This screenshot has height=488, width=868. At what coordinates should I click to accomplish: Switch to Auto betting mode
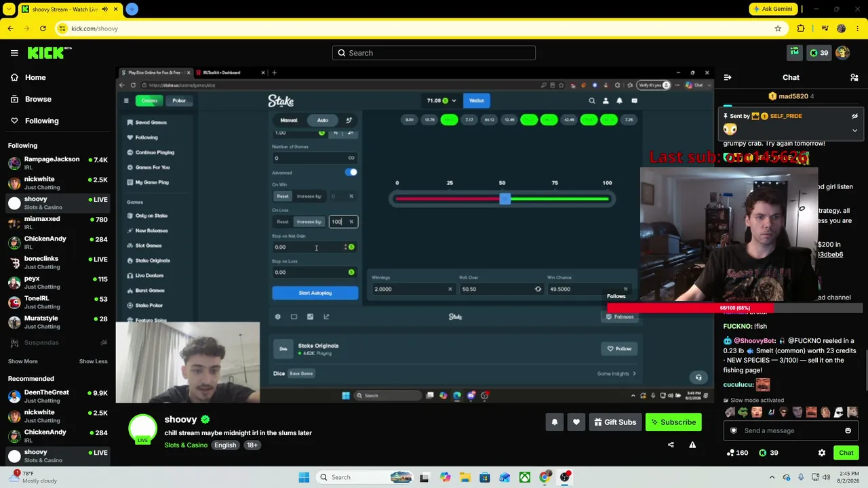(323, 120)
